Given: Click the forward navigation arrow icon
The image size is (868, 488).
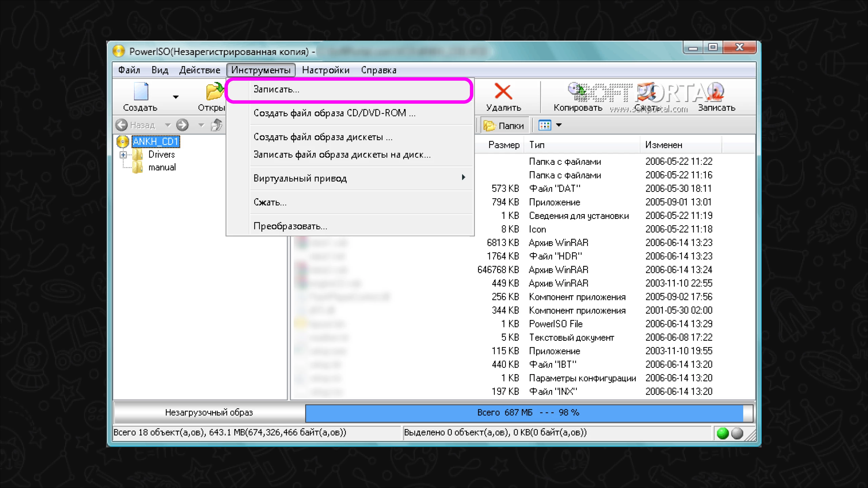Looking at the screenshot, I should [x=182, y=125].
